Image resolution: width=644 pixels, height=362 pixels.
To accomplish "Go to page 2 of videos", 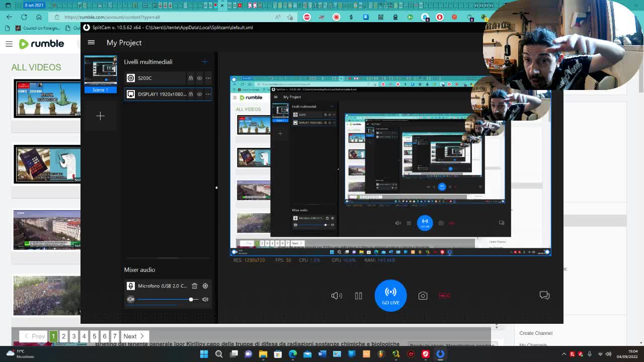I will [x=63, y=336].
